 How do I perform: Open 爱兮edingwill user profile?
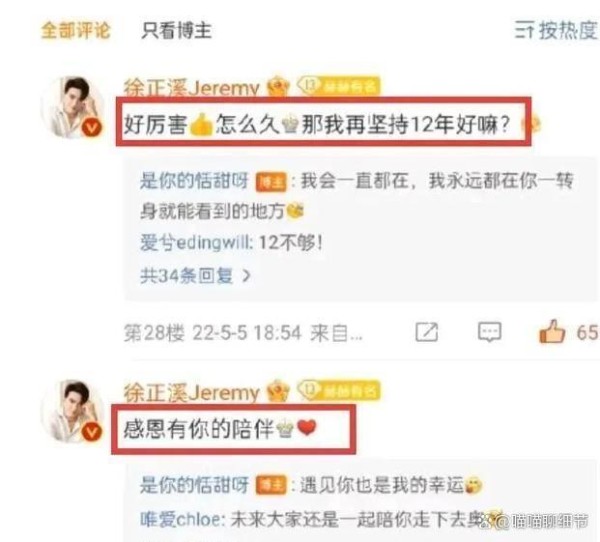point(196,243)
